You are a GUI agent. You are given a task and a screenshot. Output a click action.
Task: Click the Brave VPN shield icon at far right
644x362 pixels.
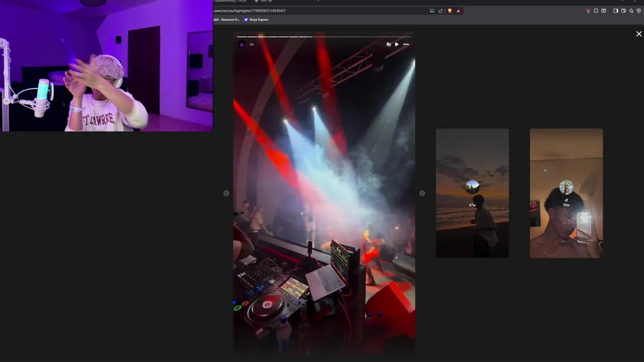coord(639,11)
